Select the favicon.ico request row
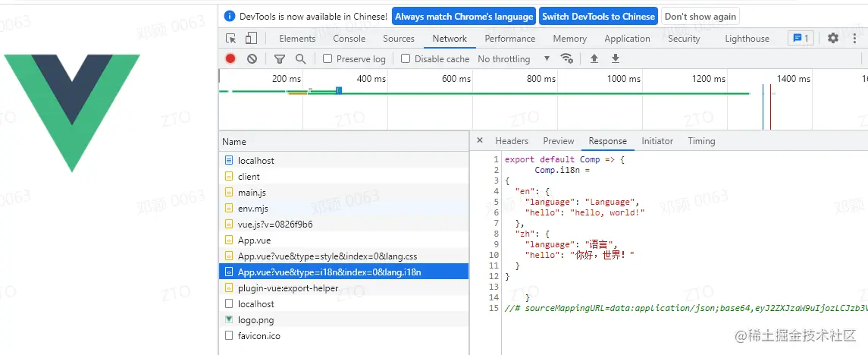Viewport: 868px width, 355px height. click(343, 336)
